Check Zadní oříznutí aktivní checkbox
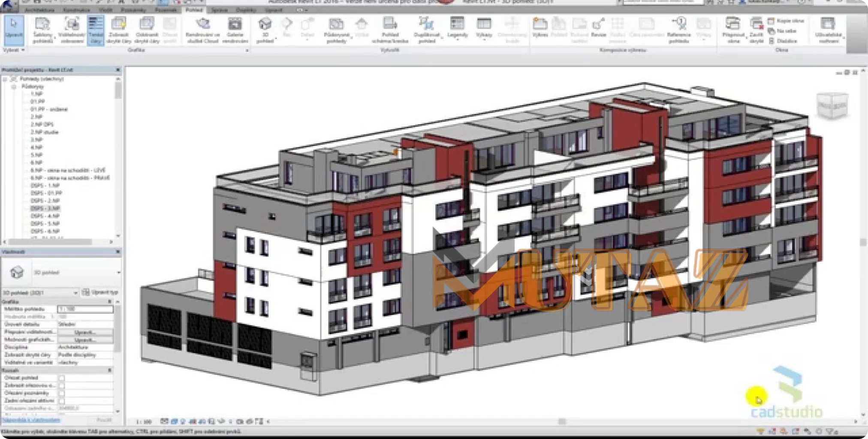Viewport: 868px width, 439px height. pyautogui.click(x=62, y=401)
